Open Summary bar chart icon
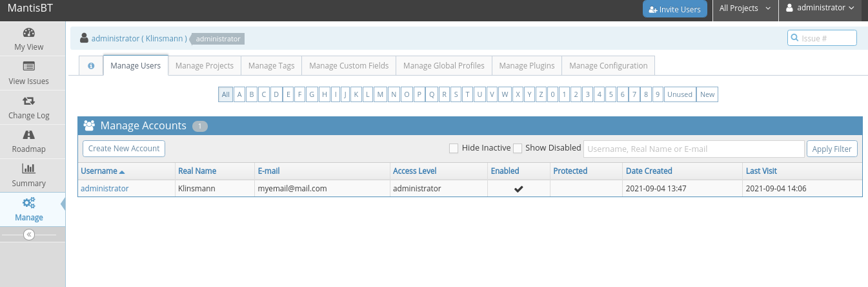This screenshot has width=868, height=287. 28,169
